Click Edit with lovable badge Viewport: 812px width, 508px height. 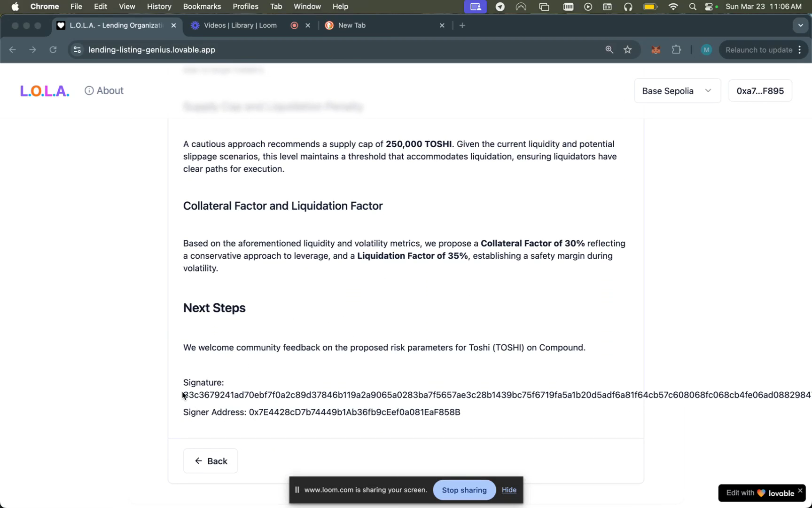pyautogui.click(x=759, y=493)
